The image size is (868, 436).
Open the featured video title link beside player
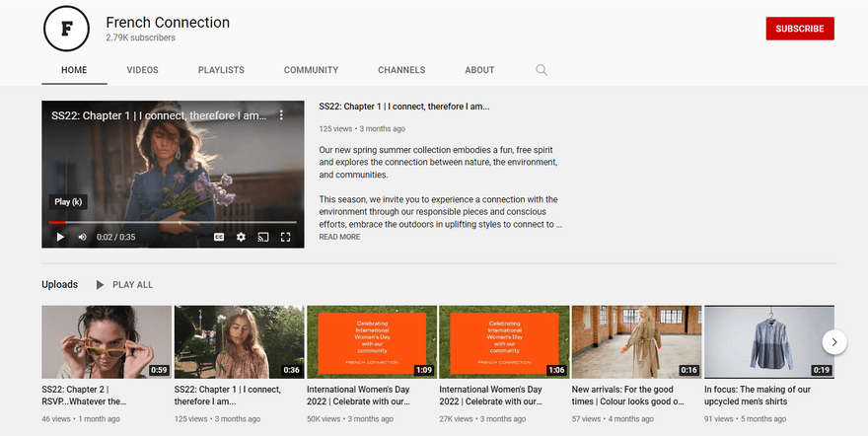click(404, 107)
